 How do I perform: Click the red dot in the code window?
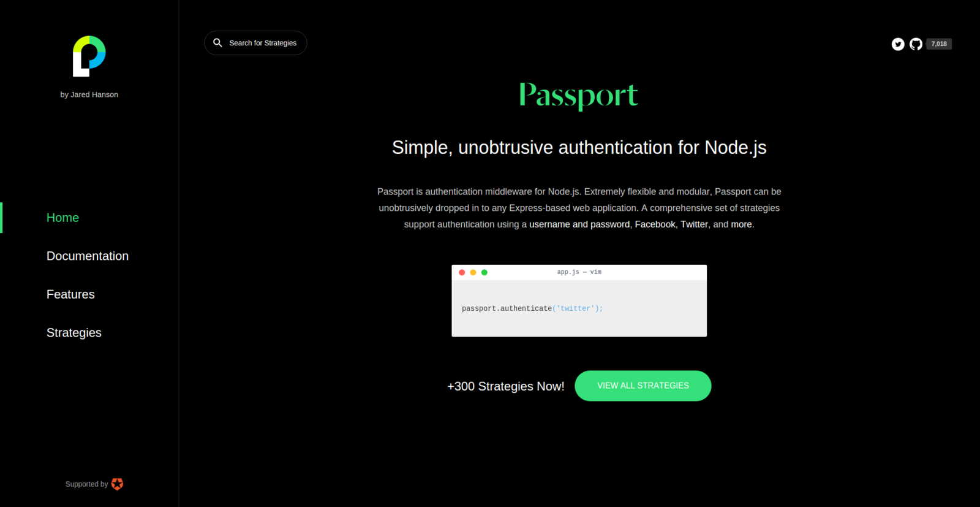pyautogui.click(x=462, y=272)
